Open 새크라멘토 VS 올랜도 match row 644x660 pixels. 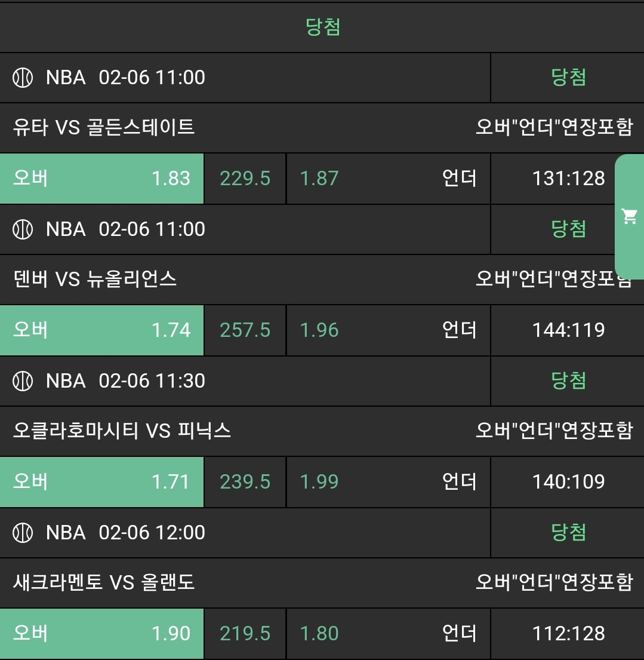point(104,582)
